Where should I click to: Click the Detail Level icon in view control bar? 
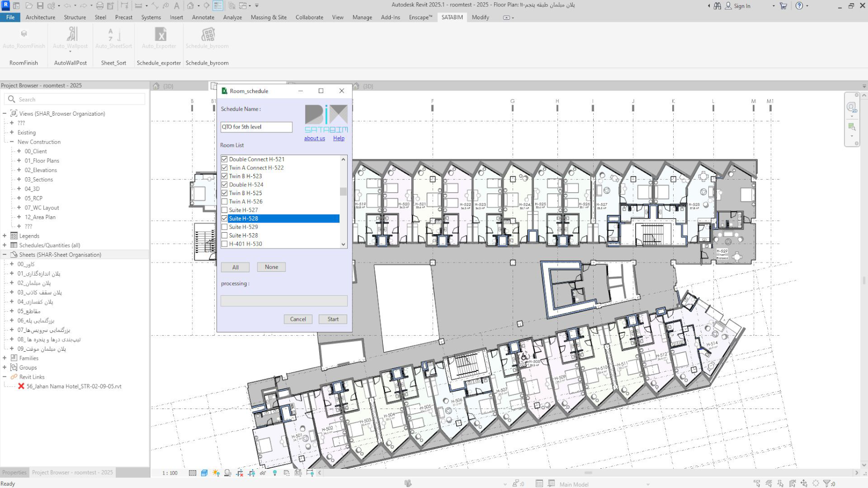tap(192, 473)
